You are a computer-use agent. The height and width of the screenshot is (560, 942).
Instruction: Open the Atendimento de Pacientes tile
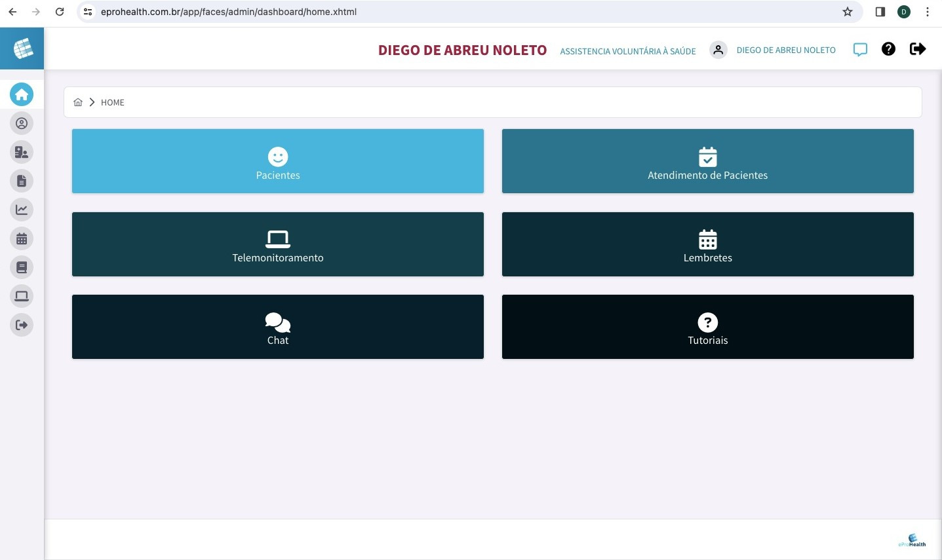point(708,161)
